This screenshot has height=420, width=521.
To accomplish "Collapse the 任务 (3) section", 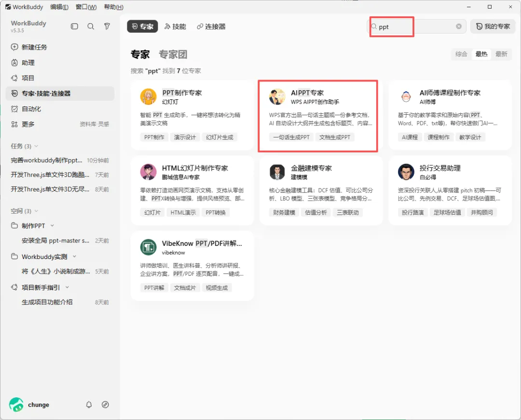I will (36, 146).
